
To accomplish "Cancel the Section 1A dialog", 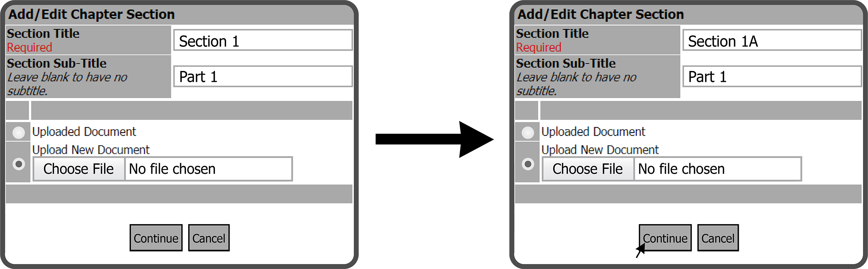I will pos(718,238).
